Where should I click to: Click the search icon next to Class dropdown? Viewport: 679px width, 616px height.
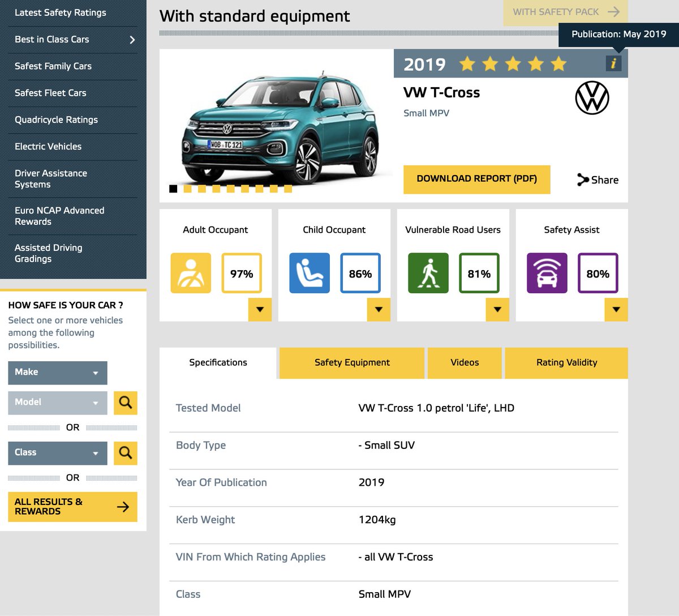pyautogui.click(x=126, y=453)
